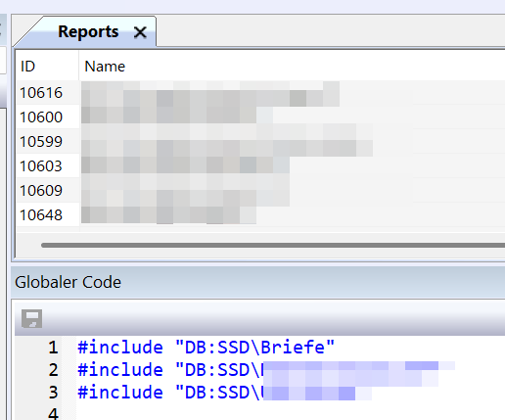This screenshot has height=420, width=505.
Task: Click line number 1 in the code gutter
Action: coord(54,347)
